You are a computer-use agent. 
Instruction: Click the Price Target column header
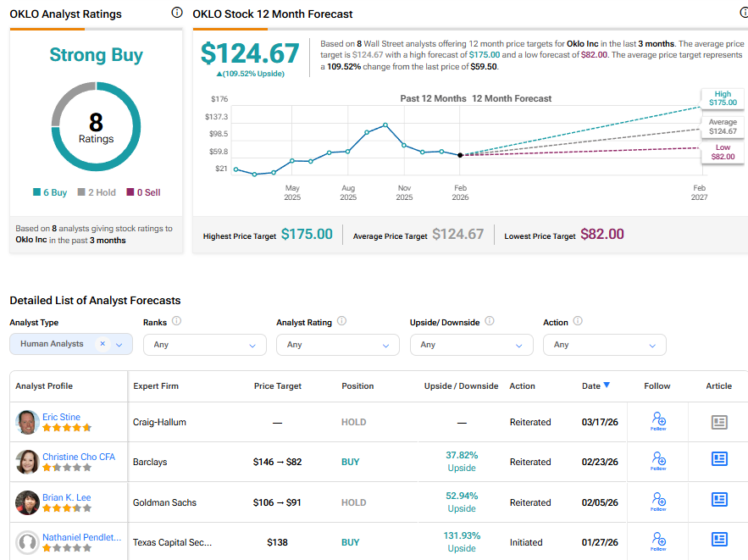coord(277,386)
